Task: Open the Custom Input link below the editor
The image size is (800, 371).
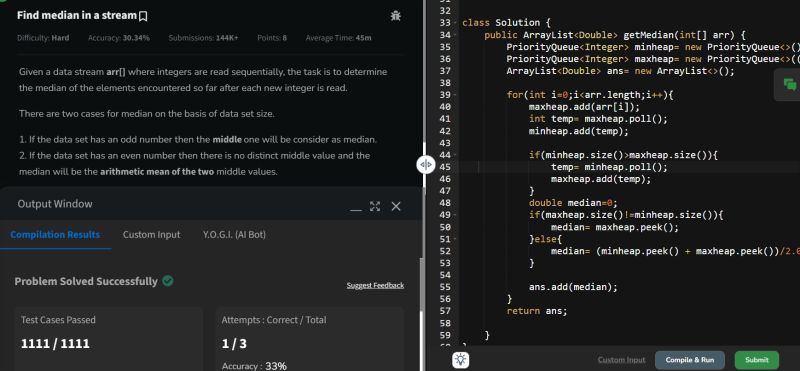Action: point(621,360)
